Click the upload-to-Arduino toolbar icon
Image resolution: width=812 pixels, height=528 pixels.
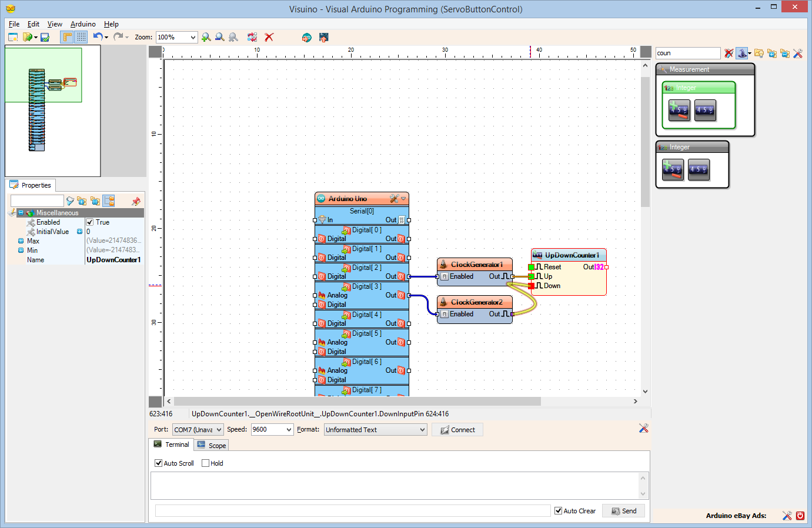(x=324, y=37)
